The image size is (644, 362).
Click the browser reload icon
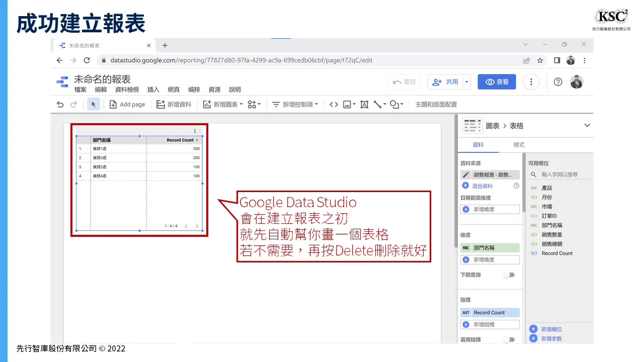point(87,60)
